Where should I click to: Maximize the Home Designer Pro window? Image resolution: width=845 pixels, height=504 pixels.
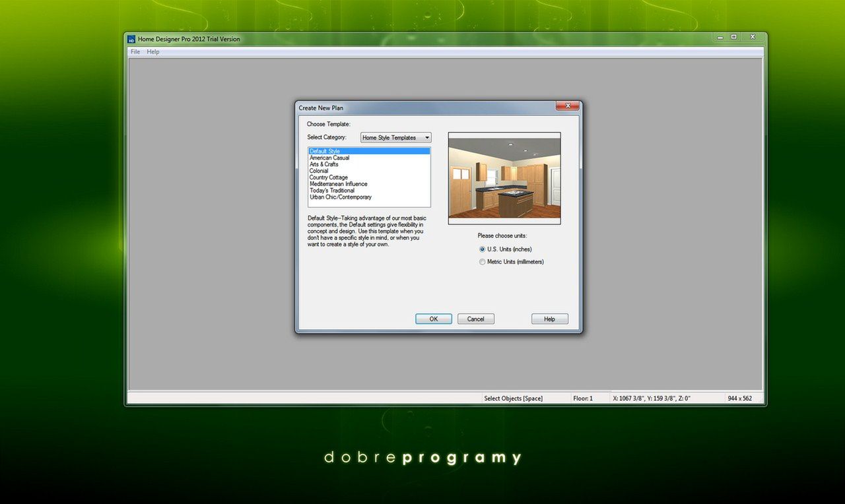click(734, 38)
